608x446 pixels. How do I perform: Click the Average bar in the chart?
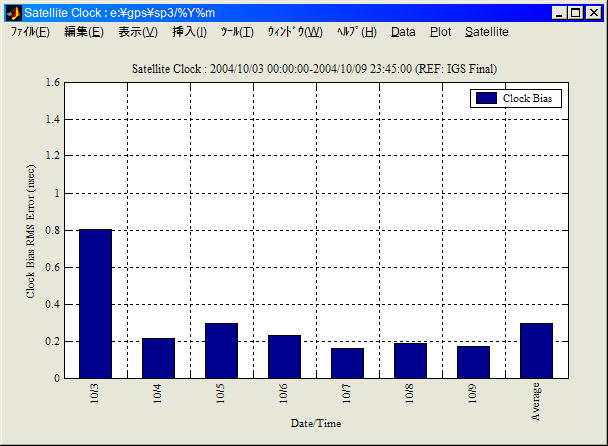point(536,350)
